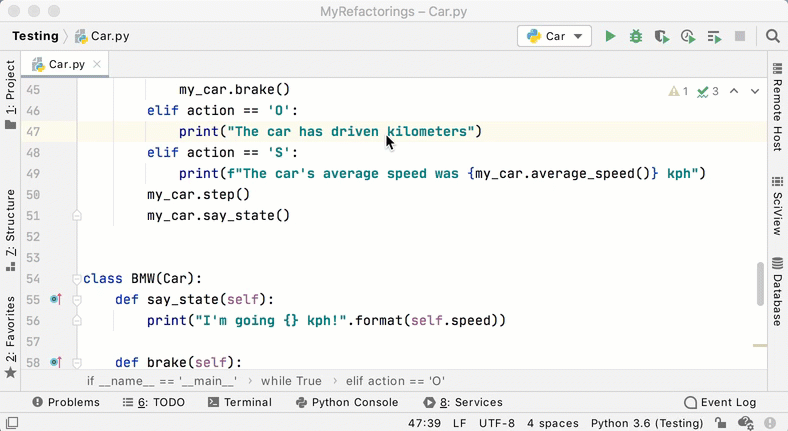Click the 'while True' breadcrumb
Screen dimensions: 788x431
pyautogui.click(x=291, y=381)
